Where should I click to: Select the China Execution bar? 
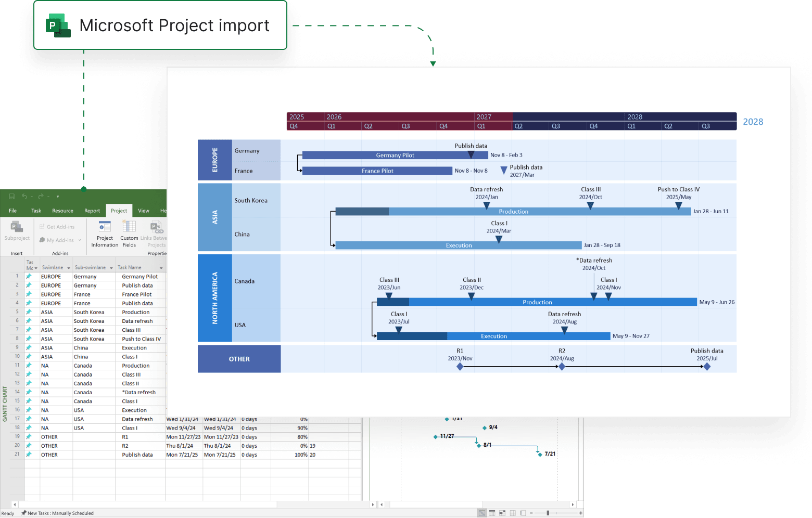(459, 245)
